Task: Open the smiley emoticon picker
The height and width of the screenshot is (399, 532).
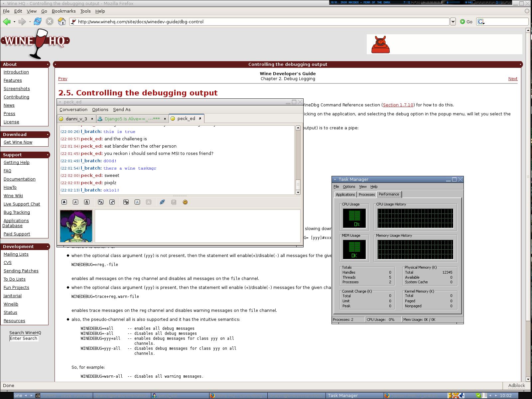Action: click(x=185, y=202)
